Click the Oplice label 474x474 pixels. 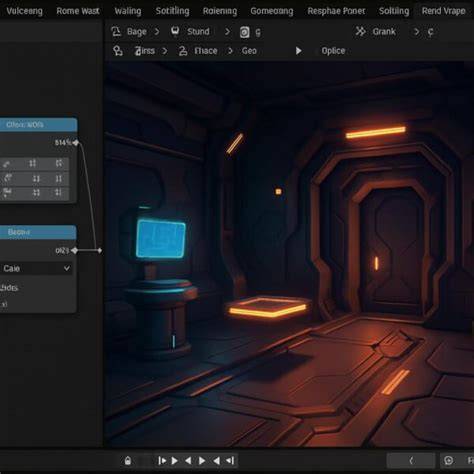[x=333, y=51]
